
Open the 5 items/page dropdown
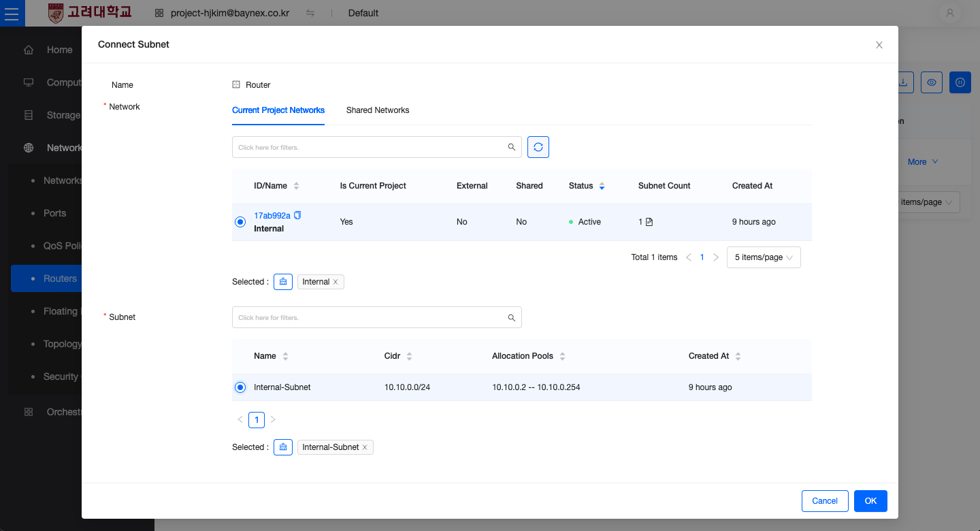[x=764, y=257]
